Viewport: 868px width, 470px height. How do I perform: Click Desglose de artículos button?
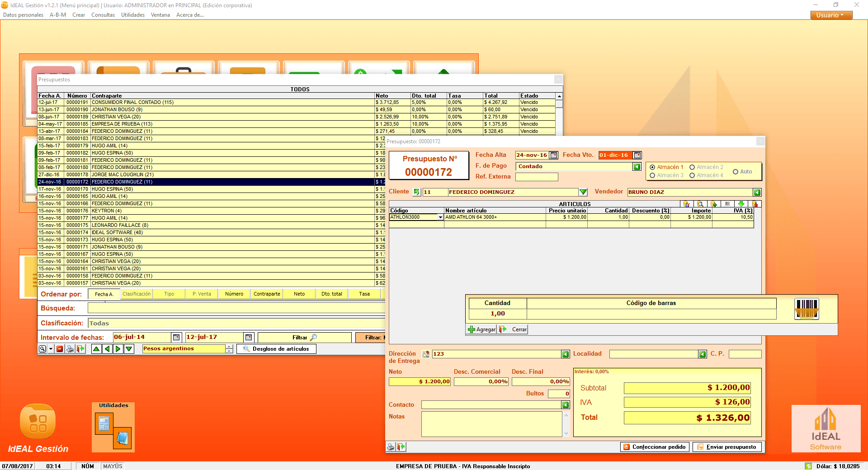tap(276, 349)
